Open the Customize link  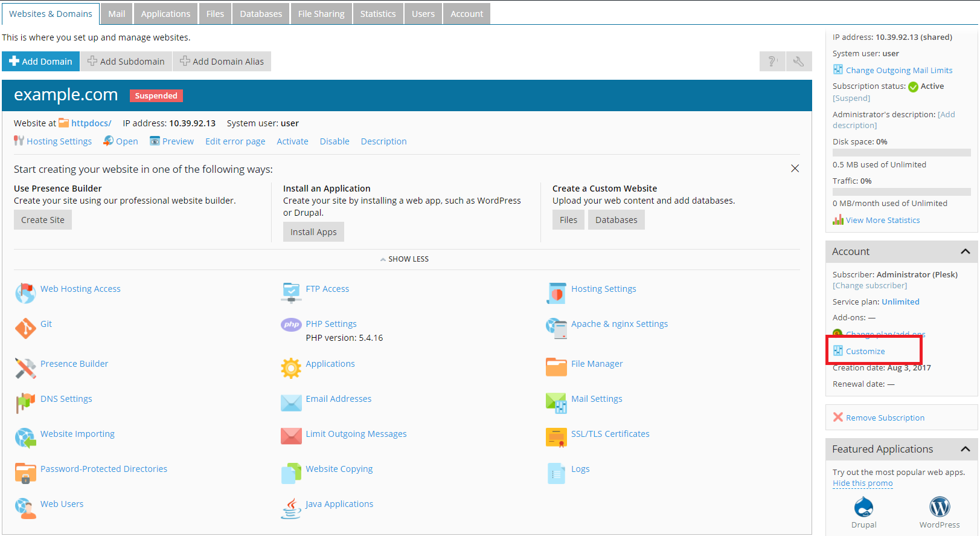click(x=865, y=351)
